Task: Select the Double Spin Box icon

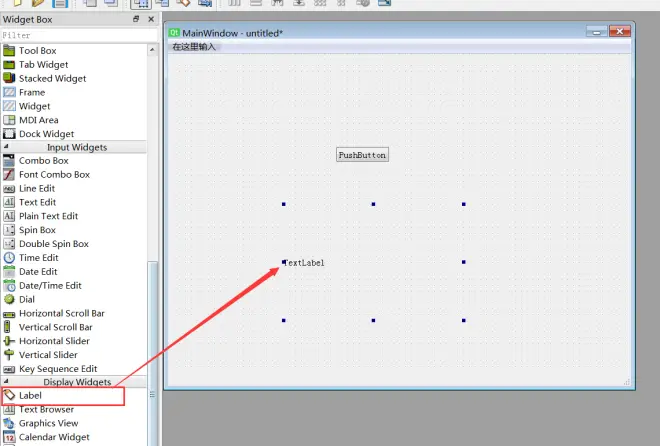Action: (x=9, y=244)
